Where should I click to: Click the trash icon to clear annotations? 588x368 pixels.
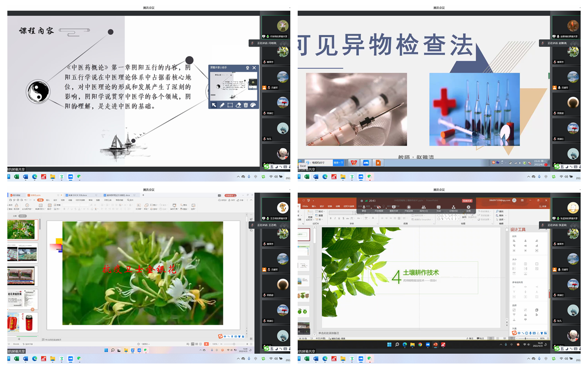[x=245, y=105]
